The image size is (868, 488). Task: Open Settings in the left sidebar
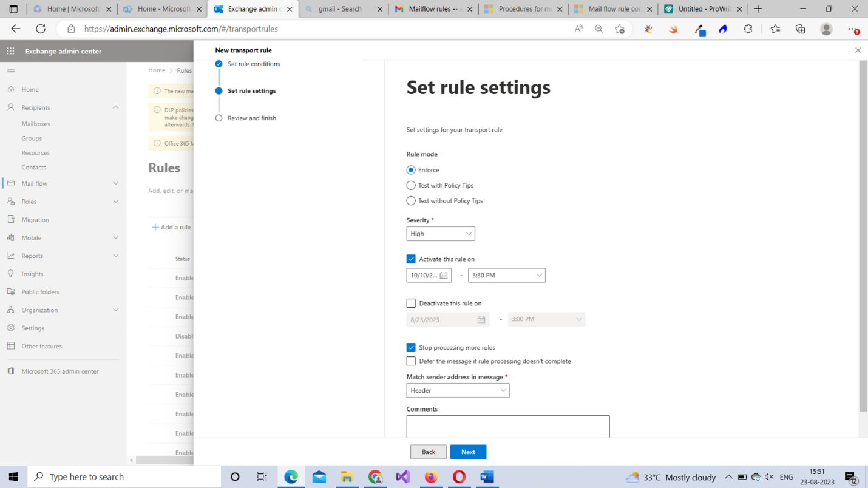tap(33, 328)
